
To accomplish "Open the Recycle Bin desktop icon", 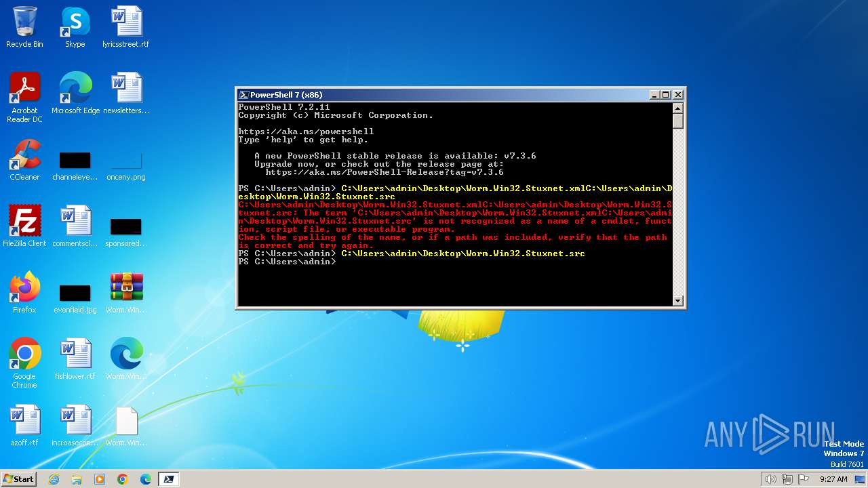I will click(x=24, y=27).
